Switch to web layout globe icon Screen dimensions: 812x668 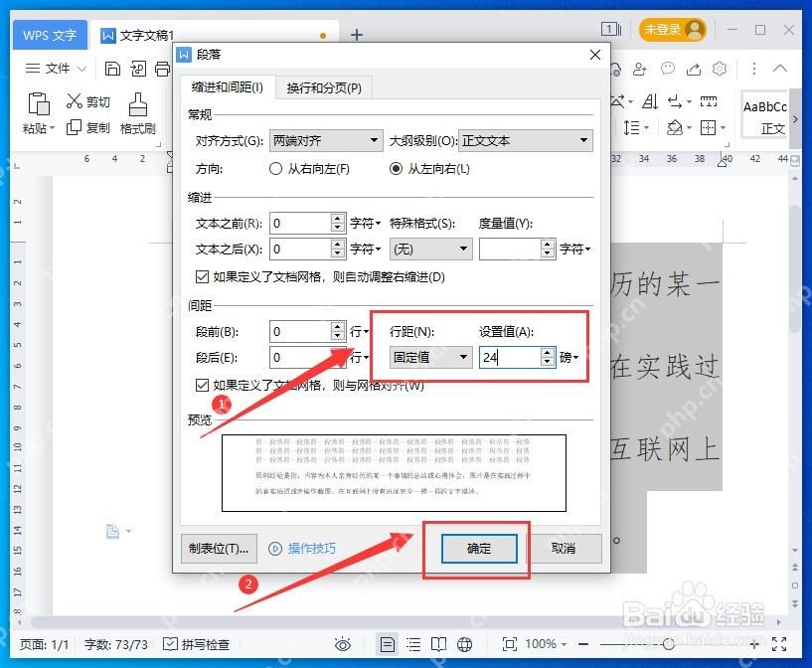coord(464,644)
